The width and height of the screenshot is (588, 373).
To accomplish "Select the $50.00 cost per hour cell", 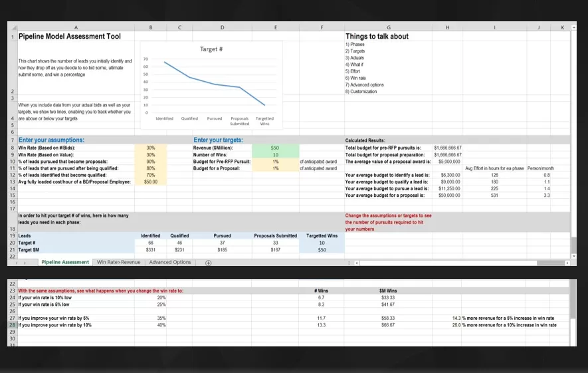I will point(151,182).
